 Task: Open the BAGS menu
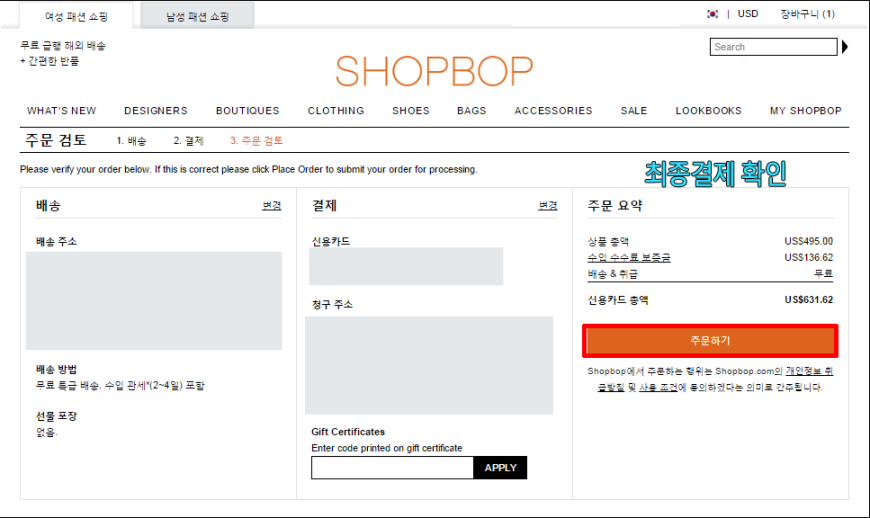tap(472, 111)
